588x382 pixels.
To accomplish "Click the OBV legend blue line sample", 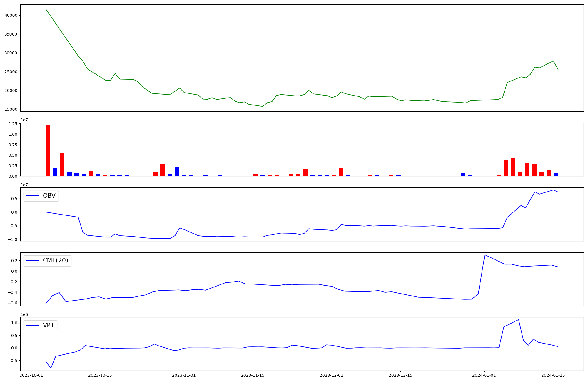I will pos(32,196).
